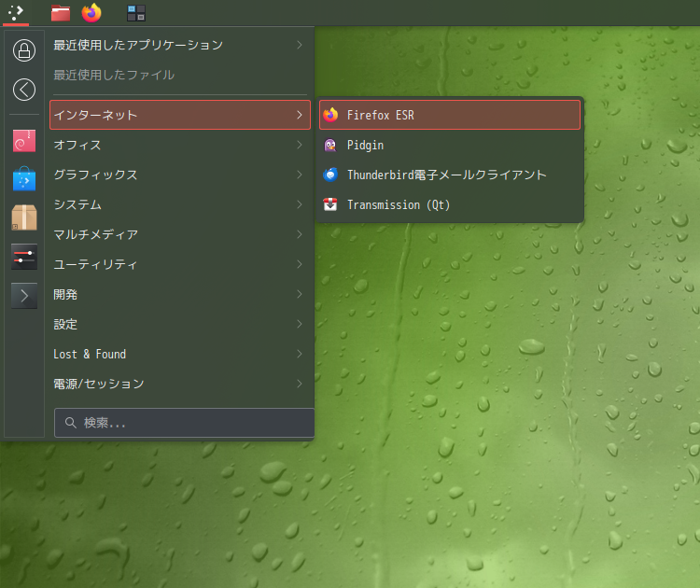Expand the マルチメディア row chevron

pyautogui.click(x=300, y=234)
